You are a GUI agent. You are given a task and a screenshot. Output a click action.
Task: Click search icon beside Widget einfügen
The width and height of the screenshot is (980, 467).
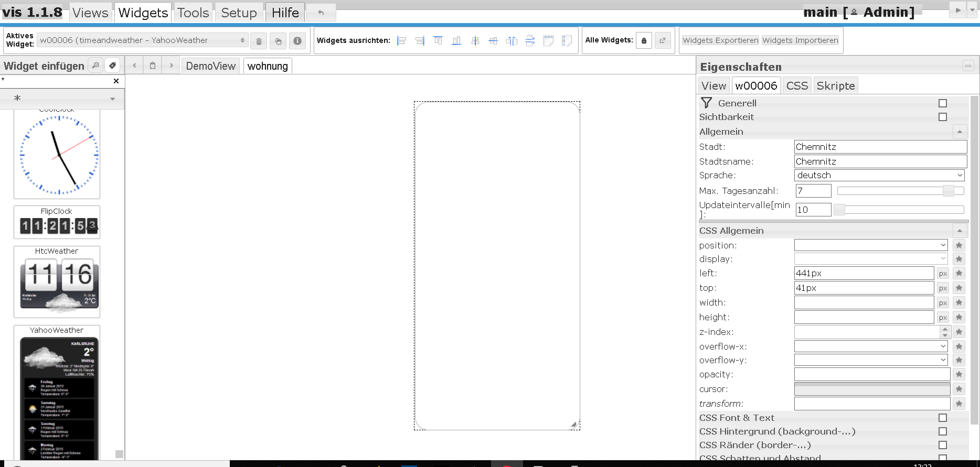(x=95, y=66)
